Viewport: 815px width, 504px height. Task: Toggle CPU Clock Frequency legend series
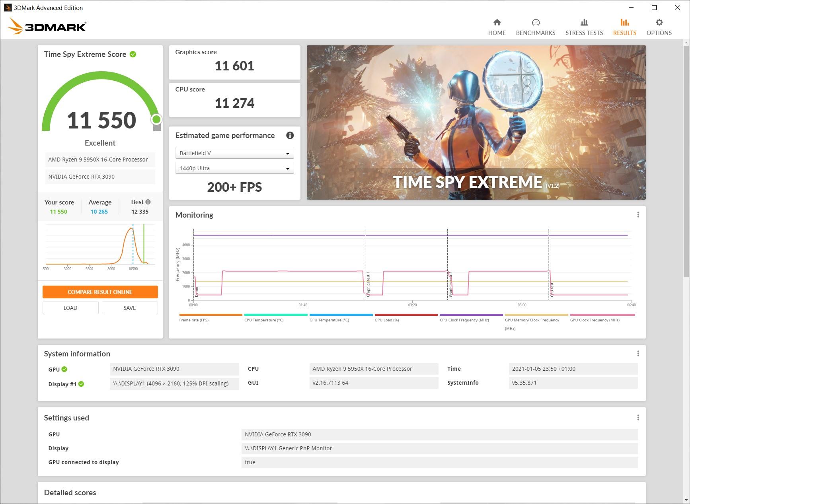(x=464, y=320)
